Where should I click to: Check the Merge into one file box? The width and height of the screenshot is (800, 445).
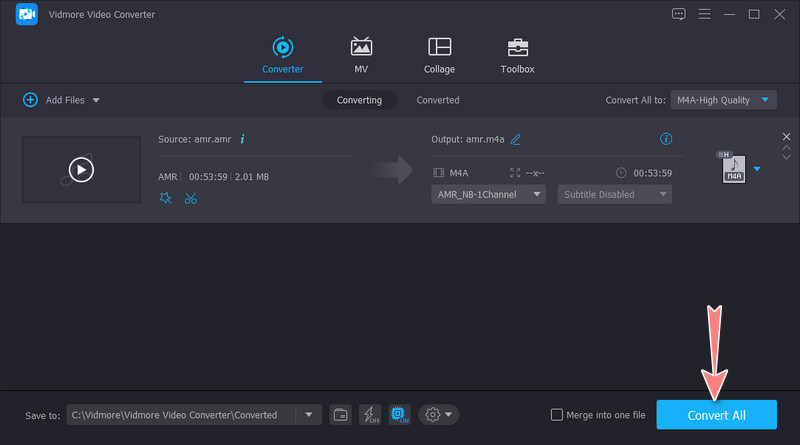point(557,415)
